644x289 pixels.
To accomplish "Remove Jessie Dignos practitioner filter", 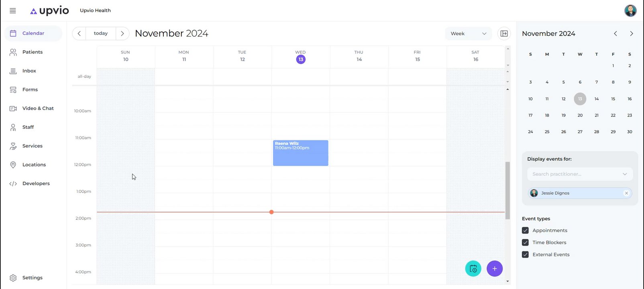I will coord(626,193).
